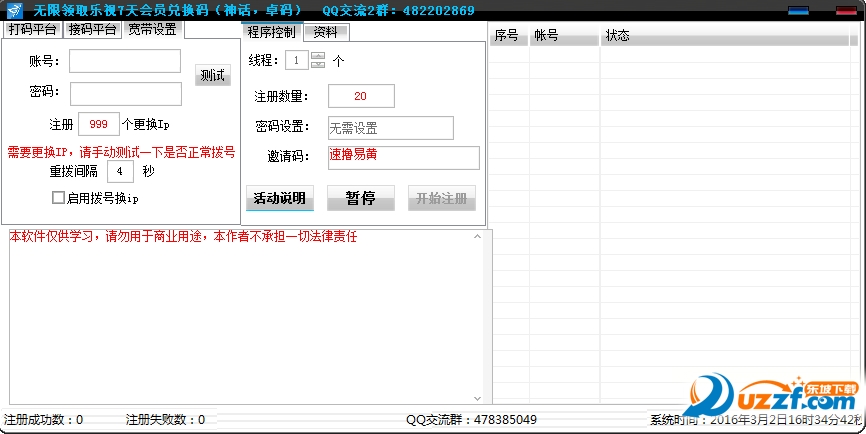Click the 测试 button

(x=213, y=75)
